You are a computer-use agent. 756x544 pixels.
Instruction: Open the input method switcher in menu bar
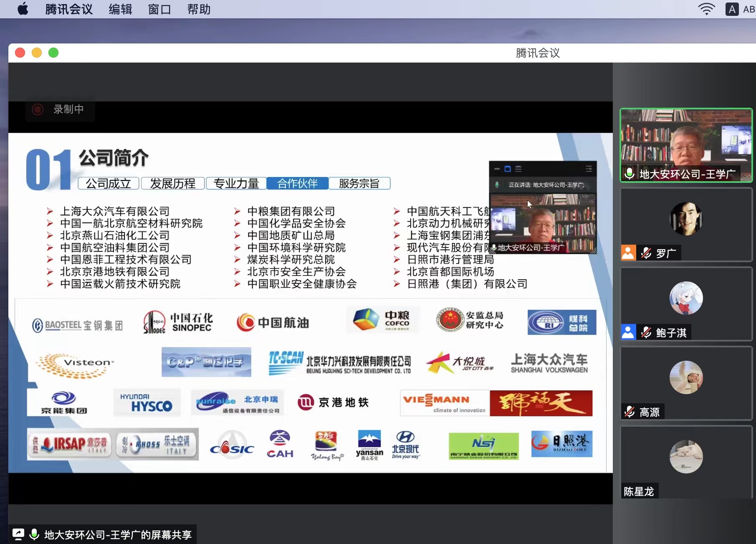pos(732,9)
